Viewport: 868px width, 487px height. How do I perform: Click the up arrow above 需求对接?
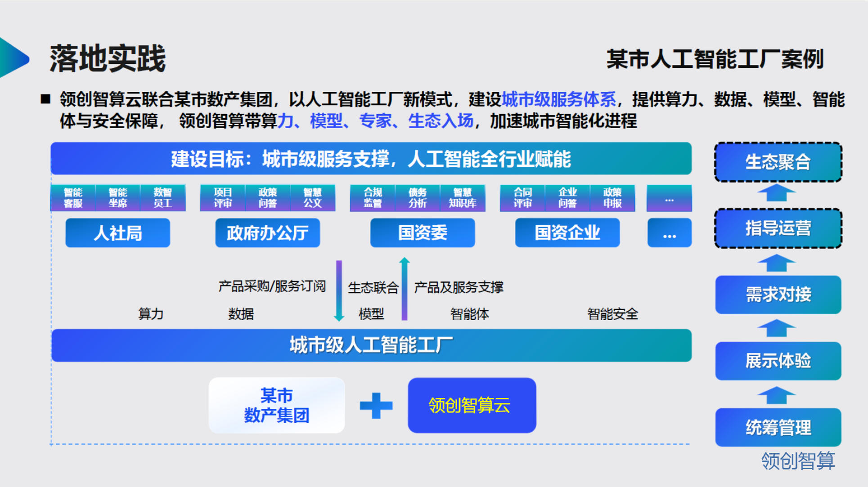[x=777, y=263]
